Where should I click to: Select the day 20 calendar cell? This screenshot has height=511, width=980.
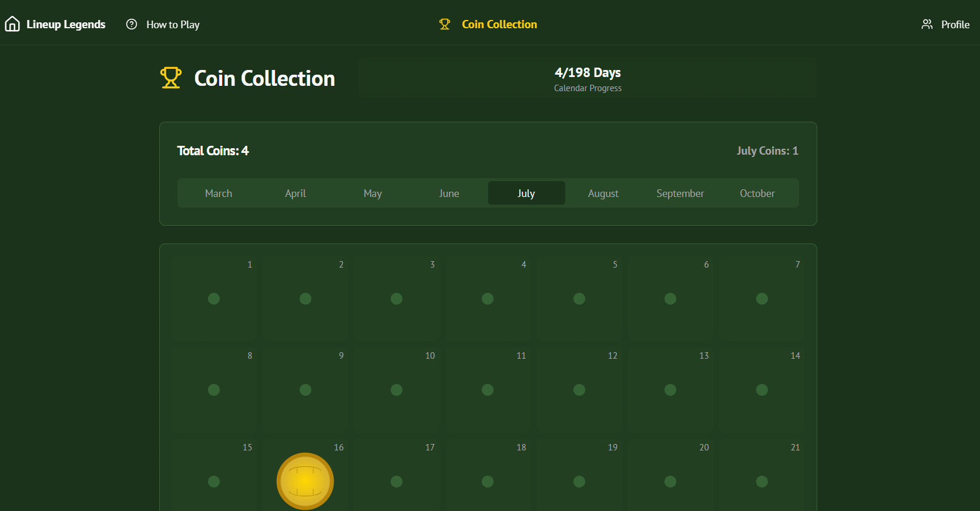[670, 476]
